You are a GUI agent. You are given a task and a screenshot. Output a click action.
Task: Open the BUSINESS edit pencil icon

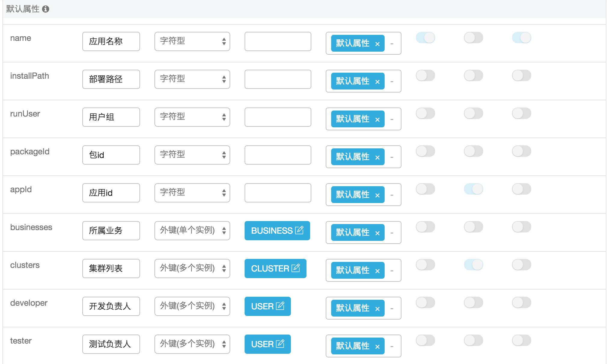(299, 230)
